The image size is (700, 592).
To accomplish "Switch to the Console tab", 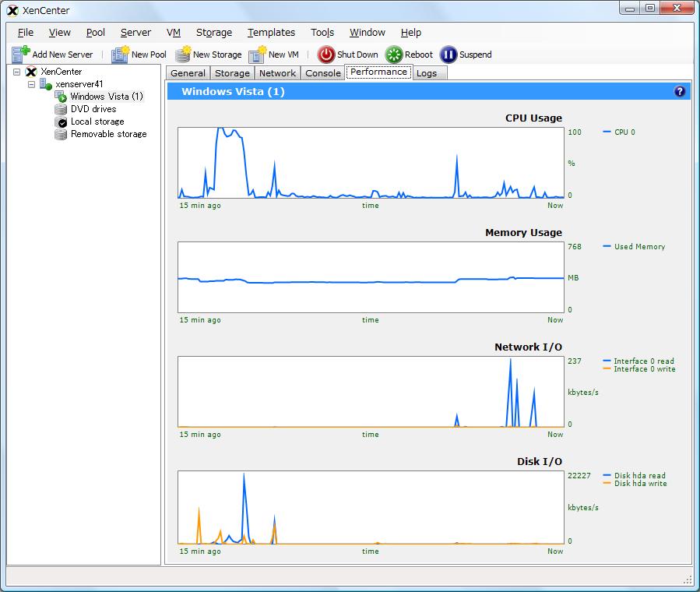I will tap(323, 73).
